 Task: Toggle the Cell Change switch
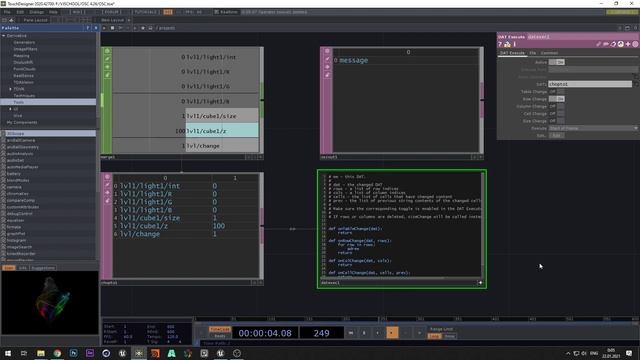coord(557,113)
